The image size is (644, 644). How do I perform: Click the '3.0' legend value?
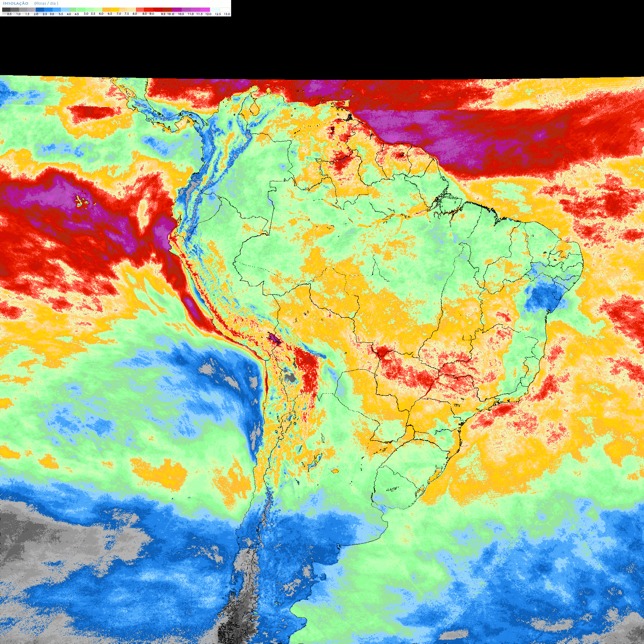tap(52, 14)
